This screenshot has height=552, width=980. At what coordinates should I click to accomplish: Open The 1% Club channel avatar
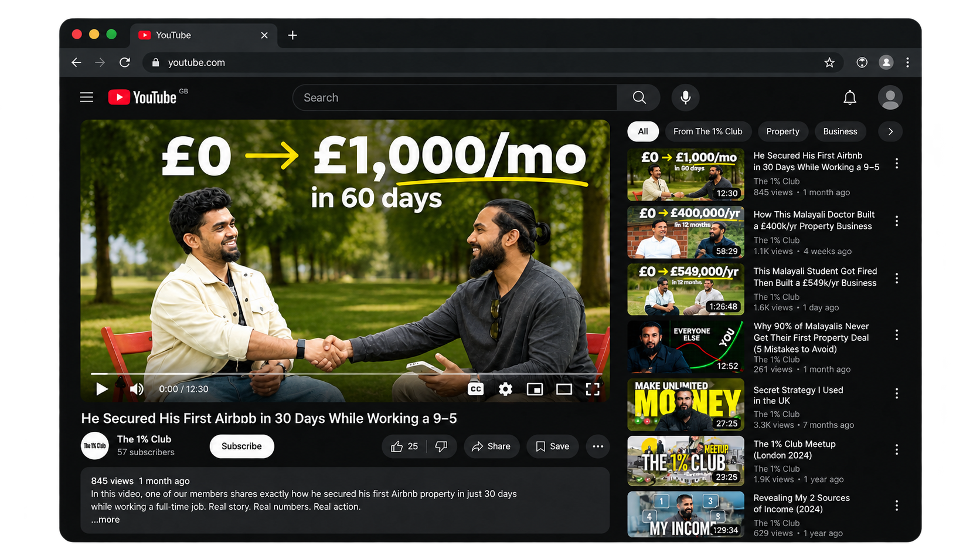click(x=94, y=446)
